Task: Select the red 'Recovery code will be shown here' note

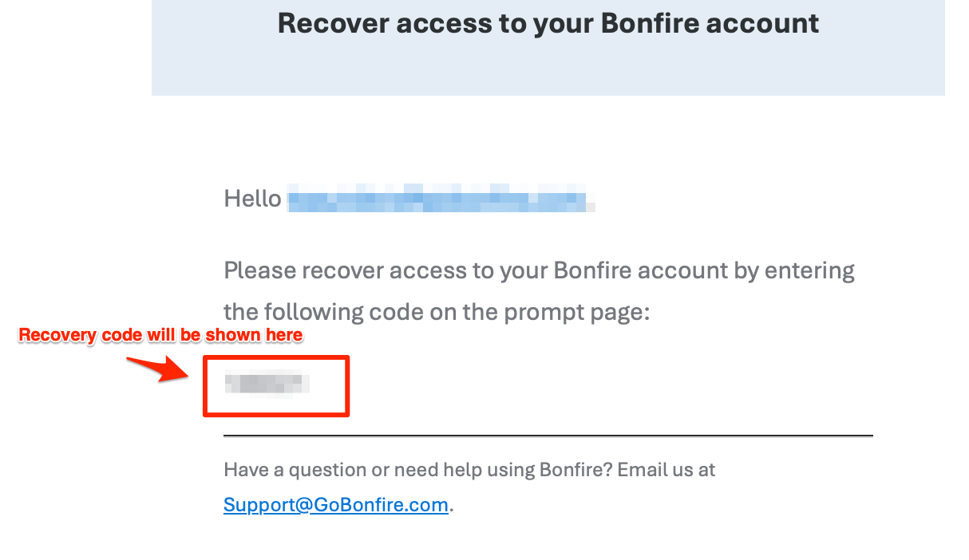Action: pos(160,335)
